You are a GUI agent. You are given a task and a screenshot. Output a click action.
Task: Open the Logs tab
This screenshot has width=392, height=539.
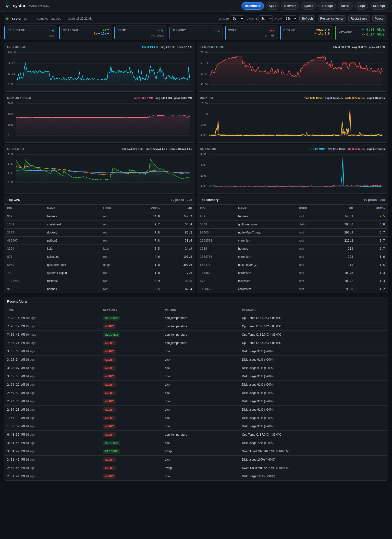click(x=361, y=6)
